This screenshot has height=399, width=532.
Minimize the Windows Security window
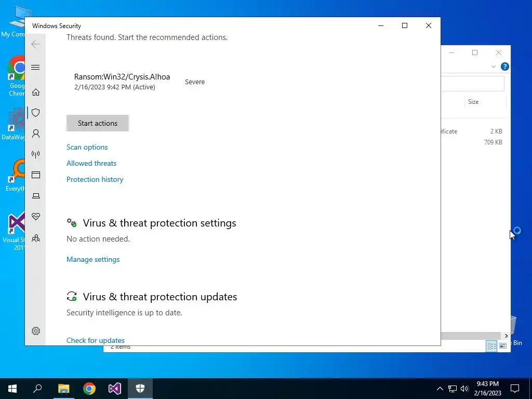click(x=381, y=25)
